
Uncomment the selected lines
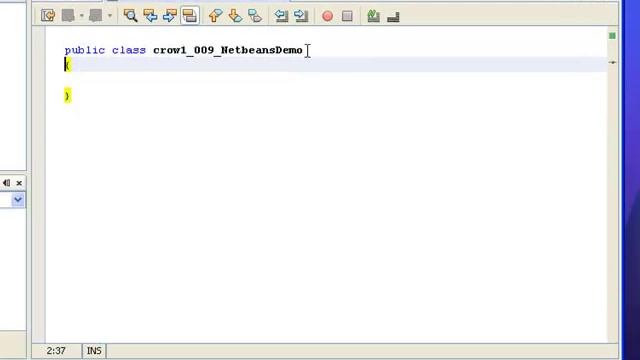[393, 17]
